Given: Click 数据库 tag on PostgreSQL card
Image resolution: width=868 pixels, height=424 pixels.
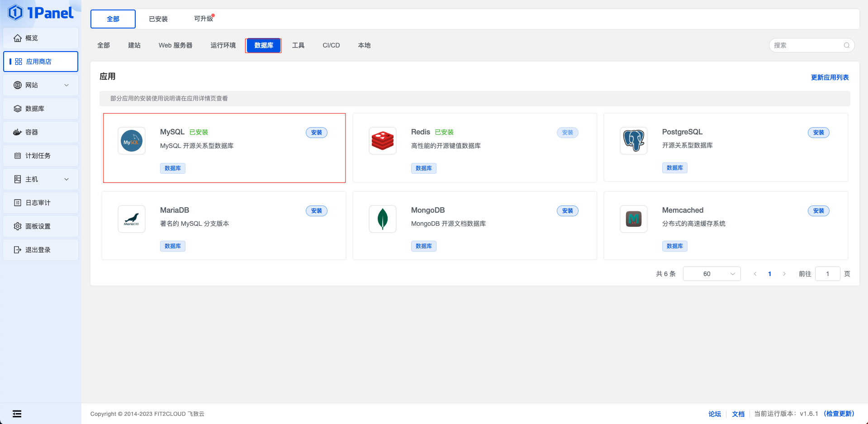Looking at the screenshot, I should point(675,168).
